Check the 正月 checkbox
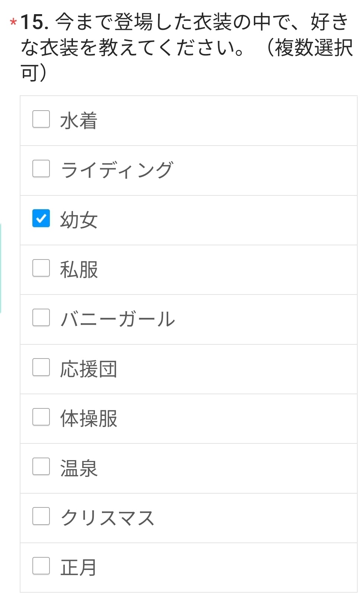 pos(41,566)
